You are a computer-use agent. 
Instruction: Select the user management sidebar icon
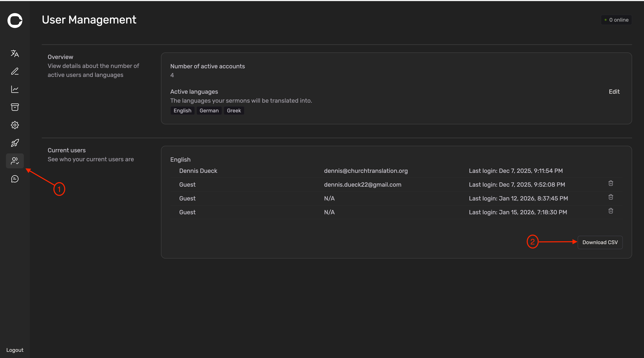click(15, 161)
